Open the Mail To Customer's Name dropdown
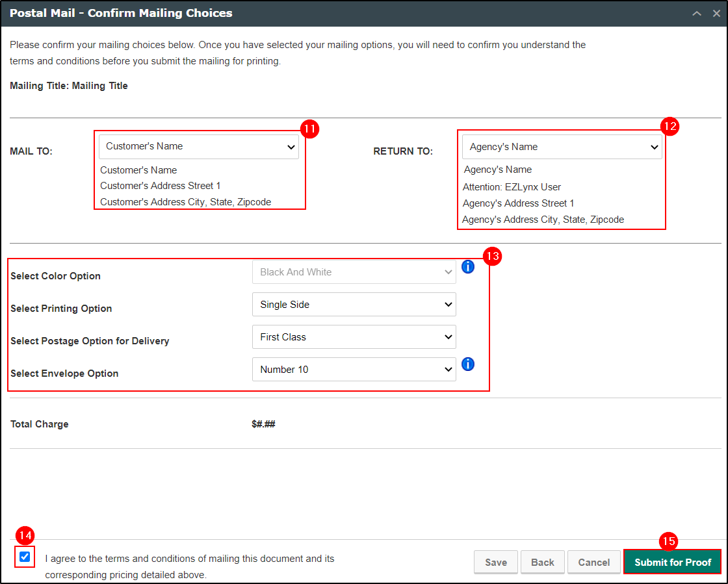The width and height of the screenshot is (728, 584). [x=199, y=147]
